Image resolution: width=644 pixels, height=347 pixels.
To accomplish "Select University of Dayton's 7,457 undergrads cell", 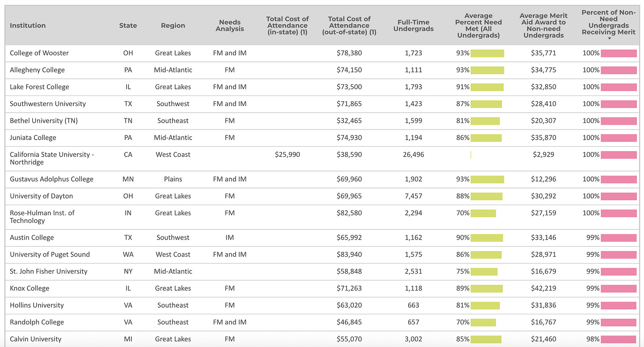I will point(413,196).
